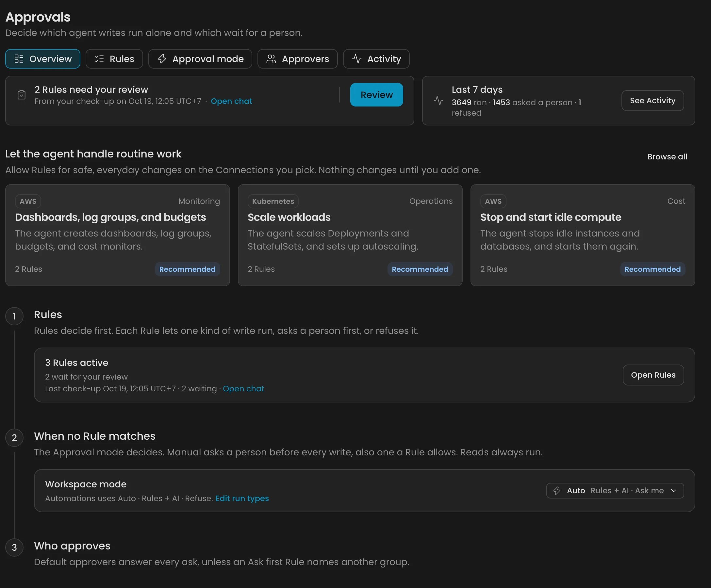This screenshot has width=711, height=588.
Task: Click the clipboard check icon beside Rules review
Action: [22, 95]
